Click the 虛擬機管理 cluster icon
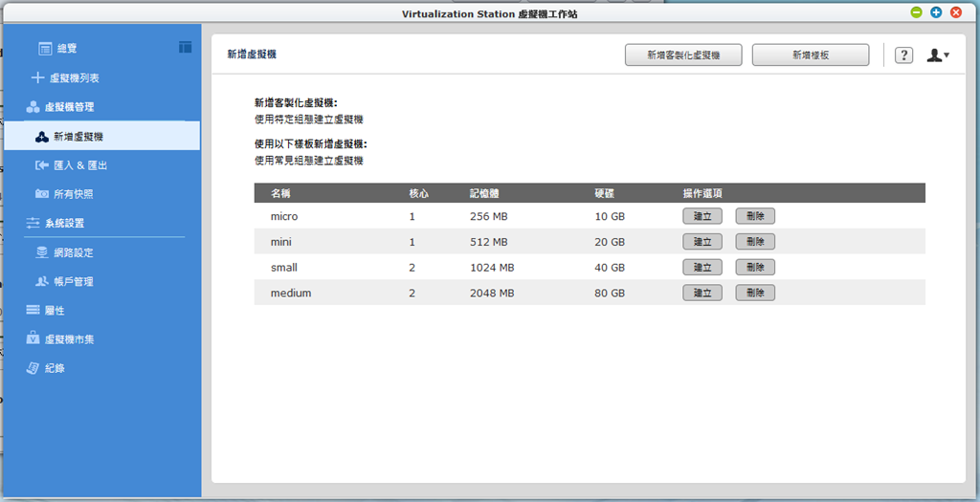 33,107
